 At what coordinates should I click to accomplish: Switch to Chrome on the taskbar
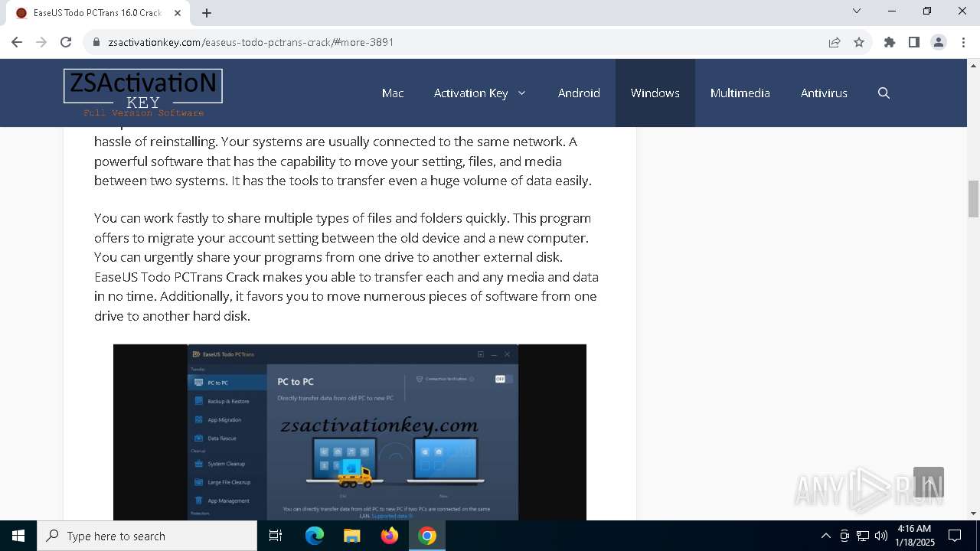pos(427,536)
